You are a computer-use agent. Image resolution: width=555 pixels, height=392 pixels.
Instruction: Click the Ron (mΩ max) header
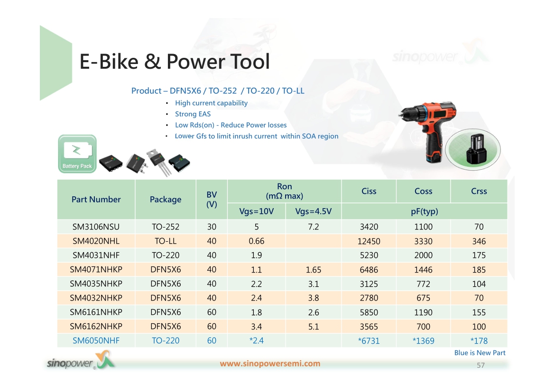285,191
